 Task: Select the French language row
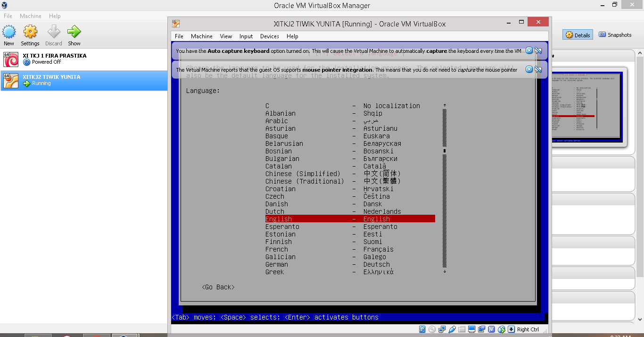(x=350, y=249)
